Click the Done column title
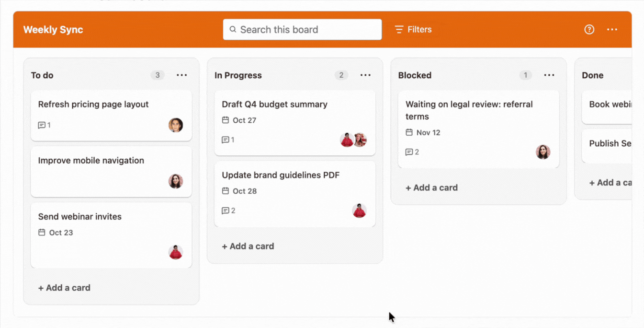The image size is (644, 328). 593,75
